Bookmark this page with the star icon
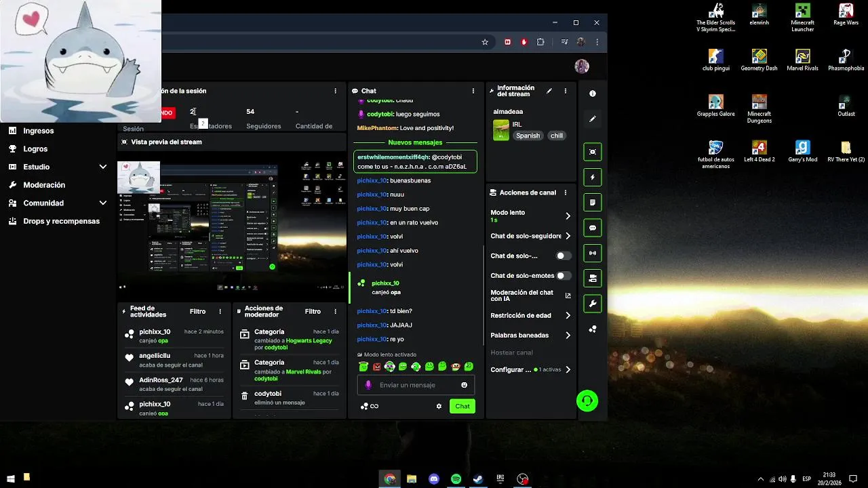The height and width of the screenshot is (488, 868). [485, 42]
